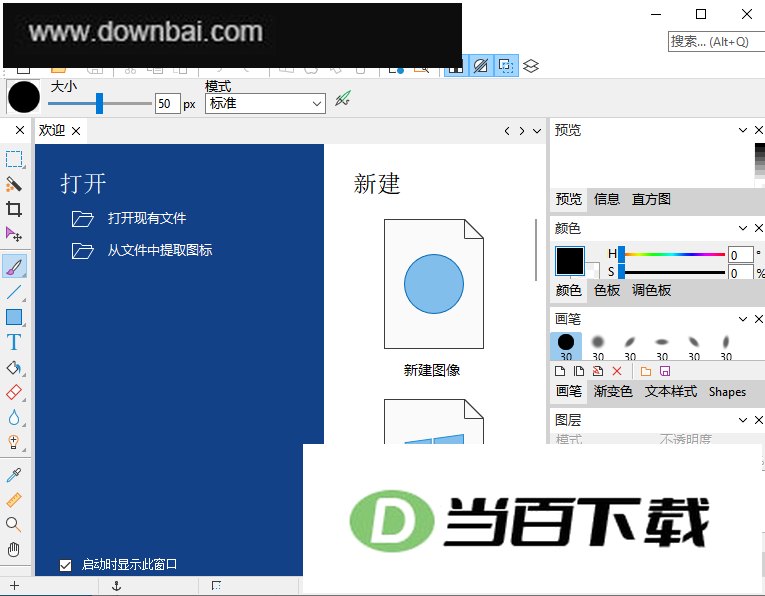
Task: Click the 新建图像 new image thumbnail
Action: [434, 284]
